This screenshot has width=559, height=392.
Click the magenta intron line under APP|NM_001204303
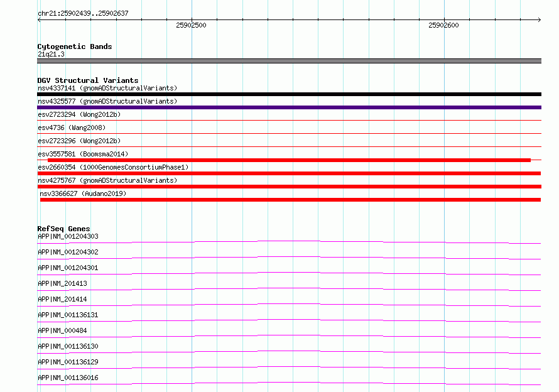pyautogui.click(x=289, y=241)
